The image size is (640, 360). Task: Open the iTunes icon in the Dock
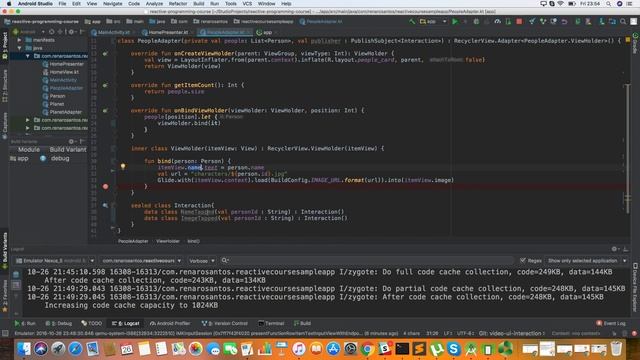pyautogui.click(x=299, y=349)
